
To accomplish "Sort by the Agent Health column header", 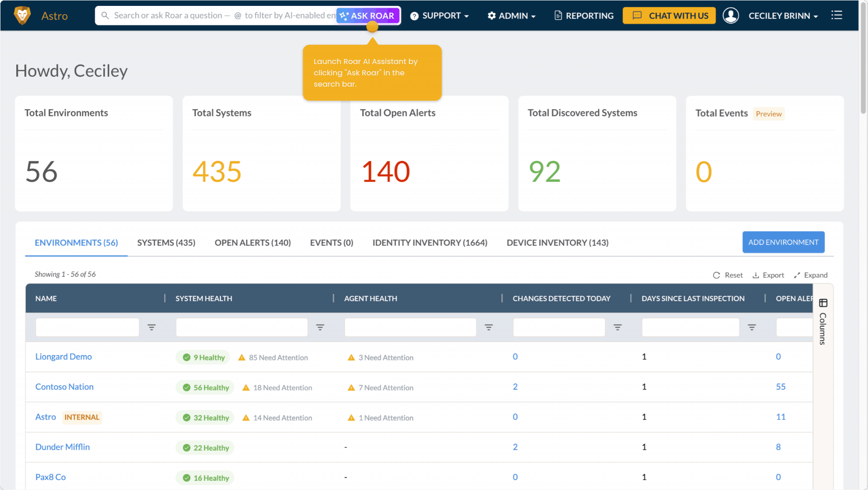I will pos(371,299).
